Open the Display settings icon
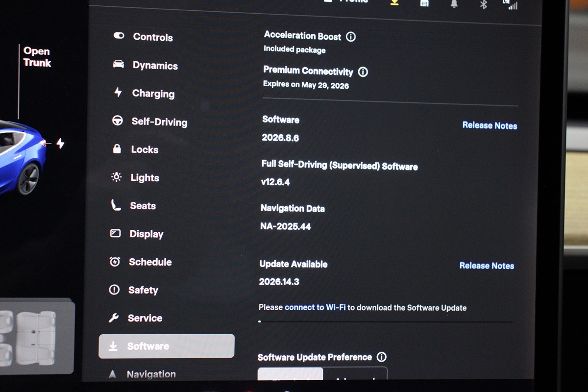The width and height of the screenshot is (588, 392). coord(115,233)
